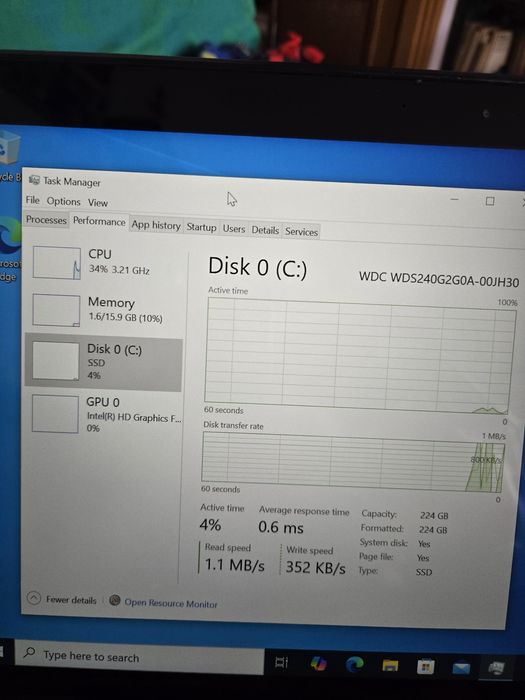The height and width of the screenshot is (700, 525).
Task: Open Task View from the taskbar
Action: tap(282, 662)
